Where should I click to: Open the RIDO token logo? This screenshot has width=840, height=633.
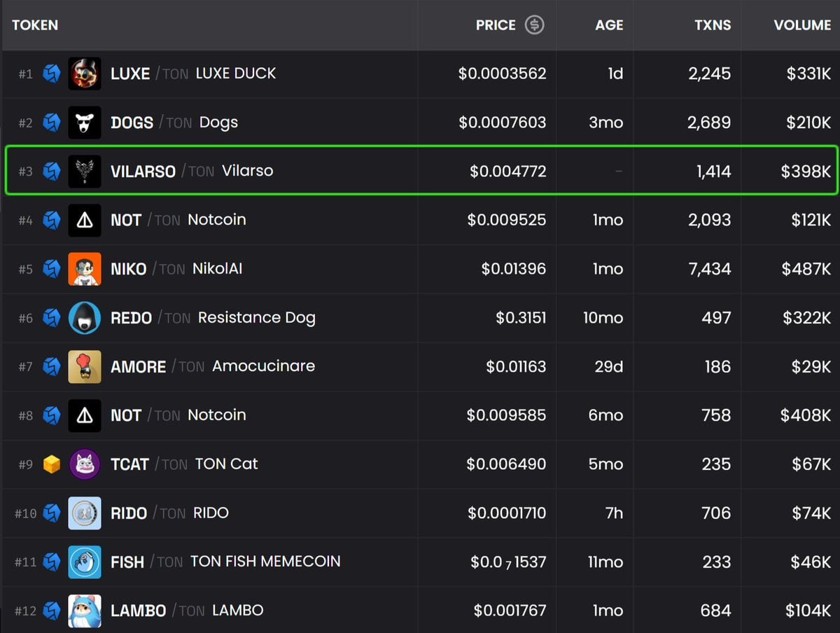tap(85, 513)
